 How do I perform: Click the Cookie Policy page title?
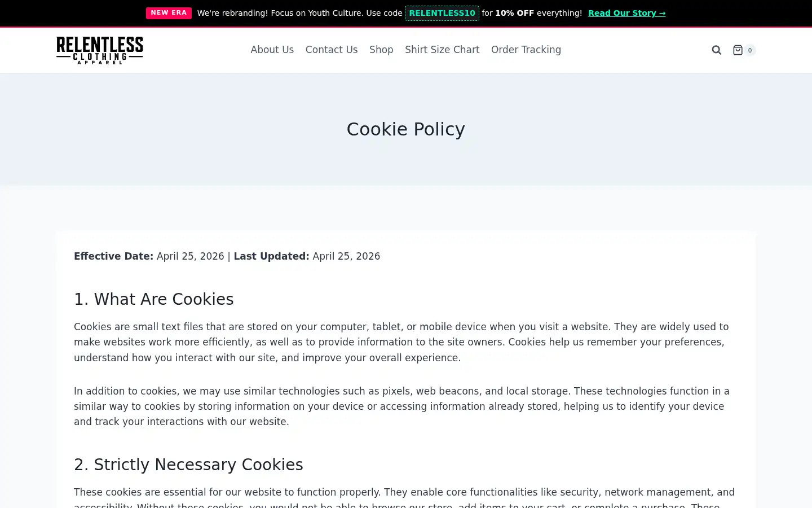click(x=406, y=129)
